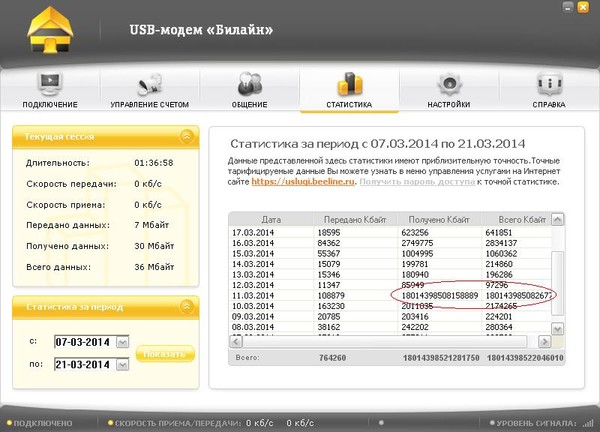Select the 11.03.2014 table row
The height and width of the screenshot is (432, 600).
(390, 295)
